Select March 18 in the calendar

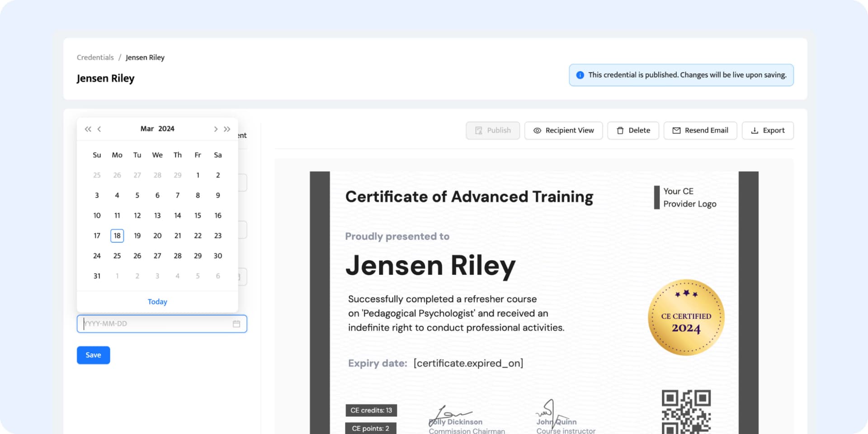(x=117, y=236)
